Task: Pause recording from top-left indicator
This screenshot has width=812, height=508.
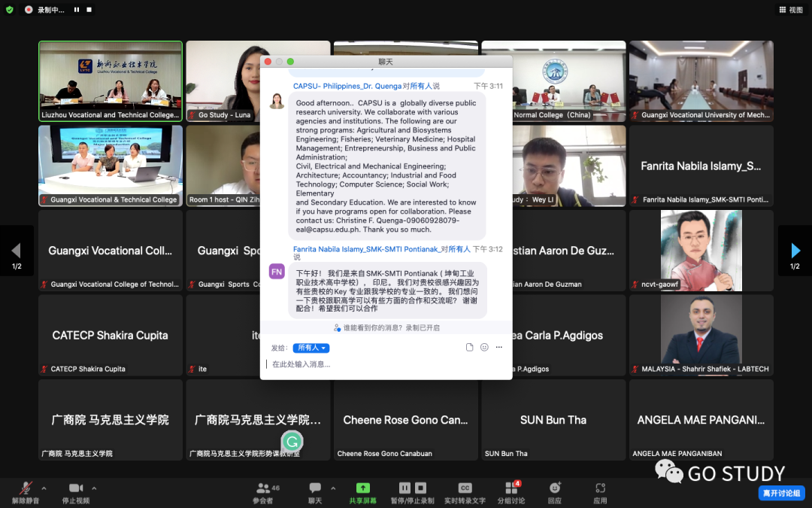Action: (x=77, y=9)
